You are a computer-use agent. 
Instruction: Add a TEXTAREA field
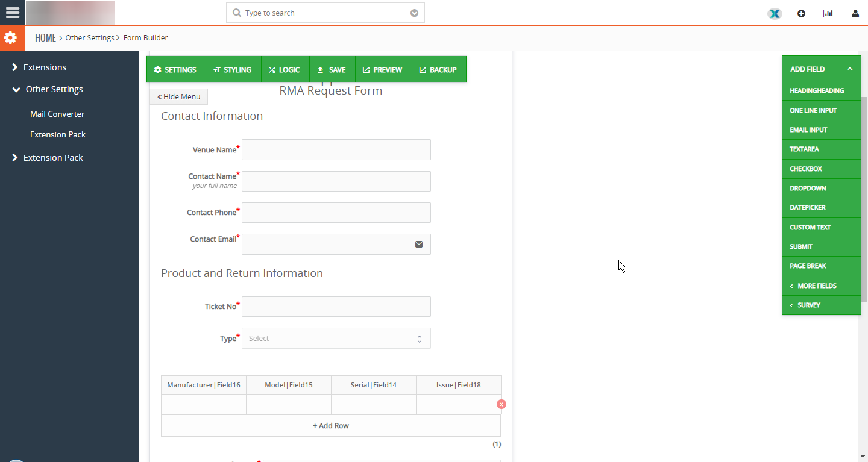[822, 149]
